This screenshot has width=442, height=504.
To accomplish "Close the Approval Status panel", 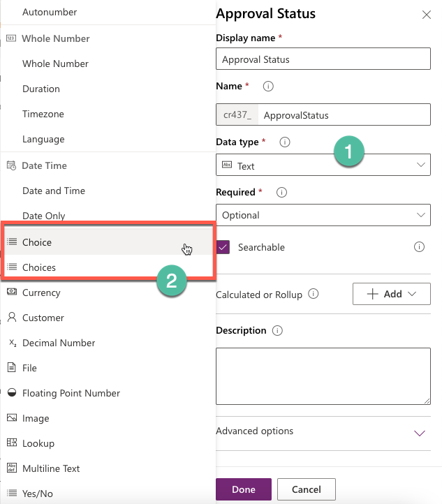I will (x=426, y=15).
